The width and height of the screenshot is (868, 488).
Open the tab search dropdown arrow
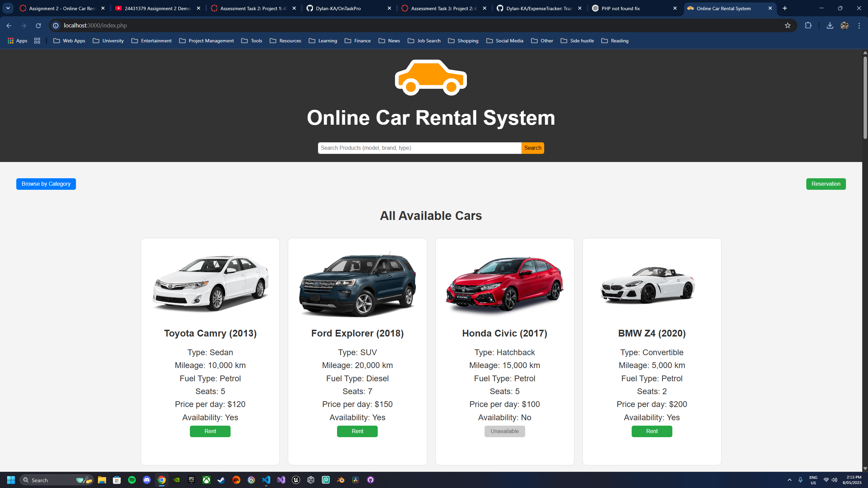8,8
